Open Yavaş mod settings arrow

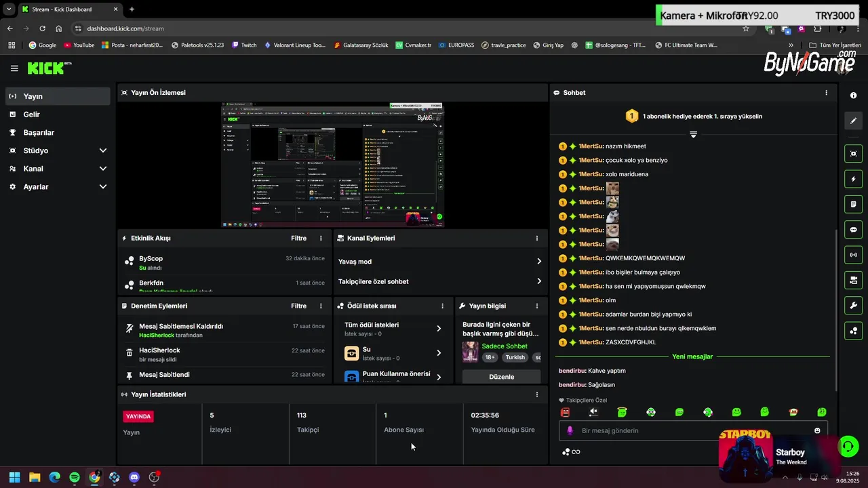tap(539, 262)
